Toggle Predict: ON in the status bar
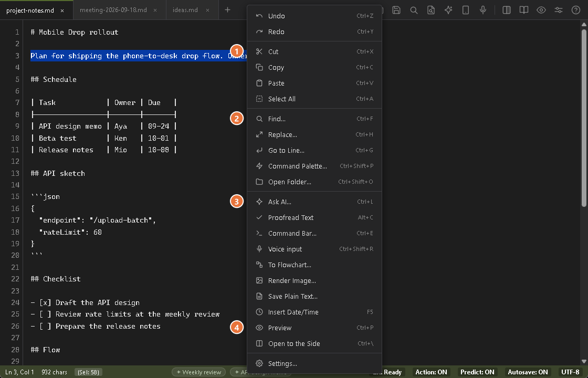 click(477, 372)
